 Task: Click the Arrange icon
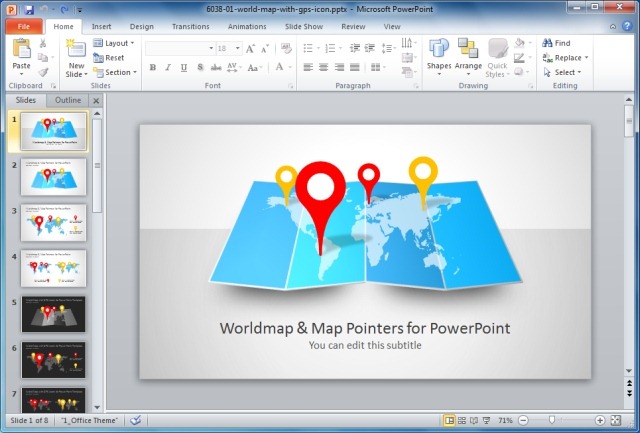[x=468, y=48]
